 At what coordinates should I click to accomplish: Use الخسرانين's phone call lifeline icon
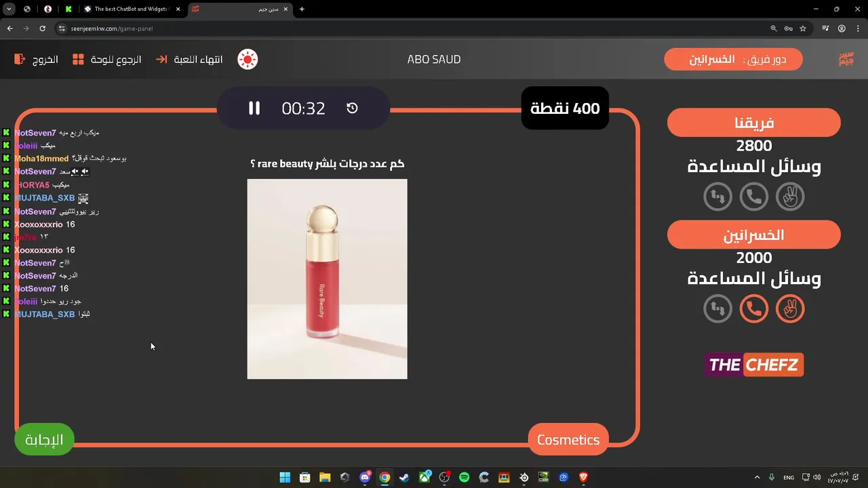tap(754, 309)
